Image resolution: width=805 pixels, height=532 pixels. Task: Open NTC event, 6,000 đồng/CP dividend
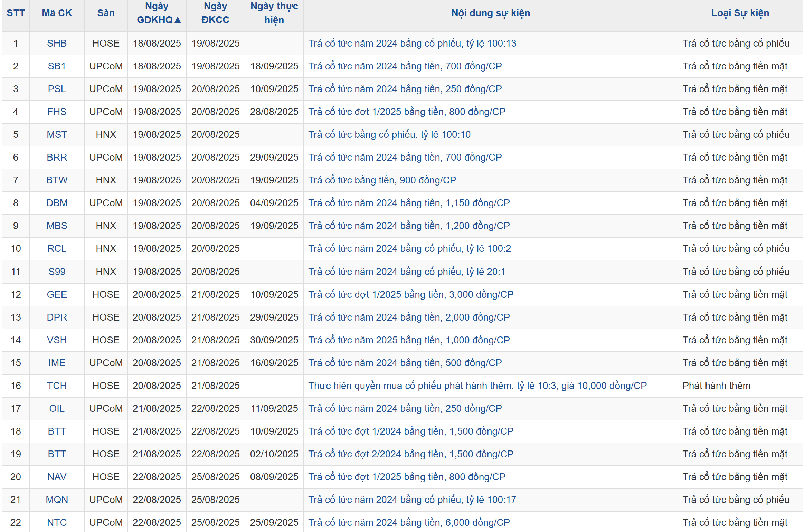point(409,523)
